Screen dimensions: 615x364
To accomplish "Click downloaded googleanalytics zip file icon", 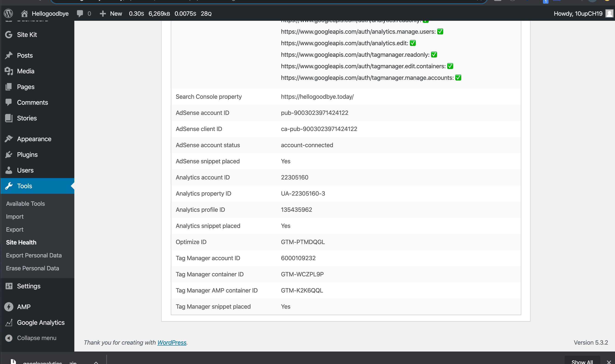I will pyautogui.click(x=13, y=361).
